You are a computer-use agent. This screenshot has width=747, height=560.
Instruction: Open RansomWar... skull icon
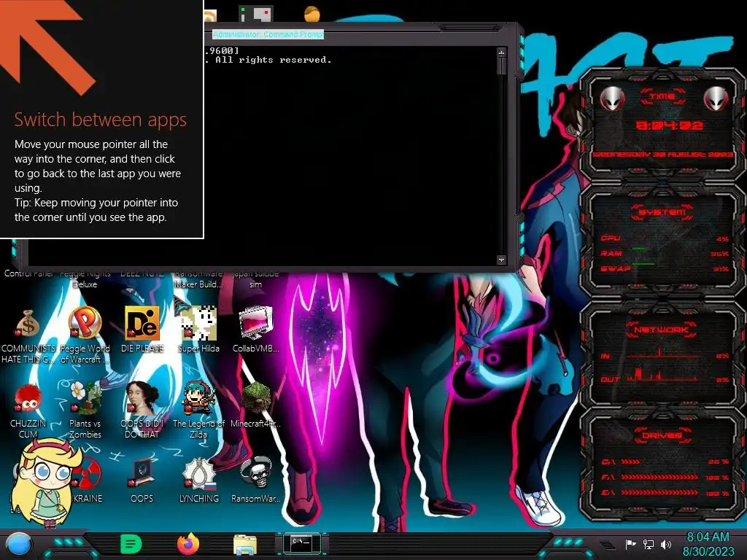coord(256,472)
